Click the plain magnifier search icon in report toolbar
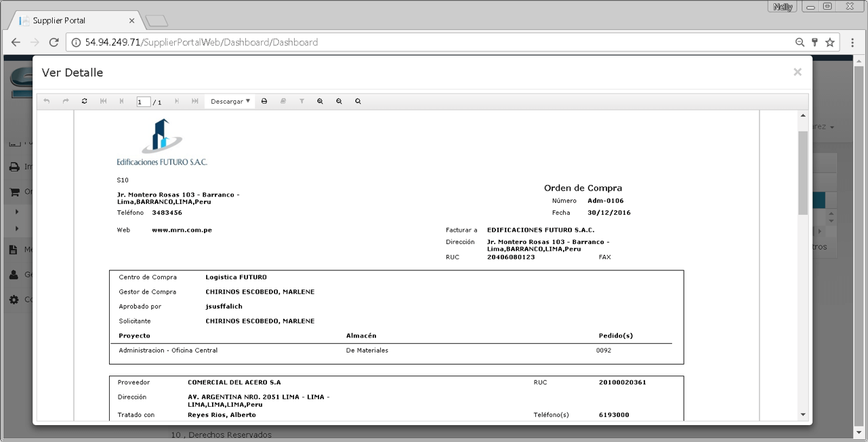Viewport: 868px width, 442px height. [358, 101]
